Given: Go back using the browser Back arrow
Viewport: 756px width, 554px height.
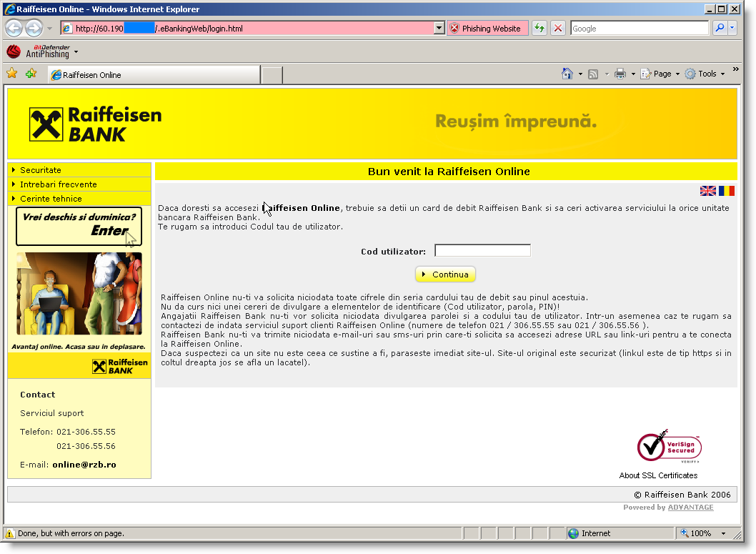Looking at the screenshot, I should [x=14, y=29].
